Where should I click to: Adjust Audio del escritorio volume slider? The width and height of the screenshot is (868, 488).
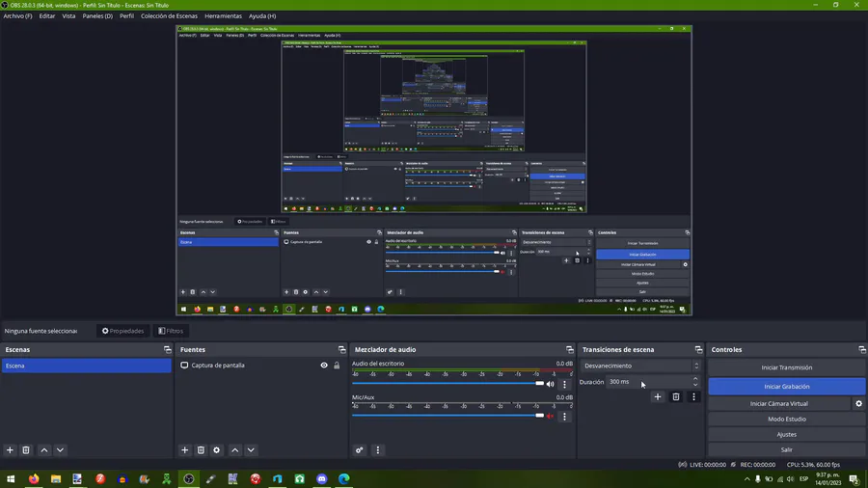point(448,384)
